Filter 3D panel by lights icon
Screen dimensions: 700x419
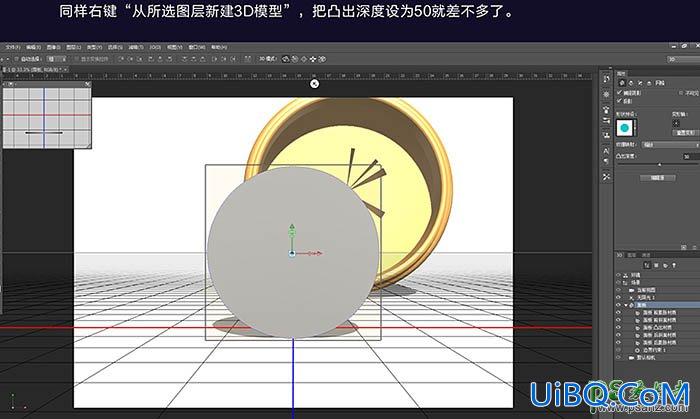tap(674, 266)
